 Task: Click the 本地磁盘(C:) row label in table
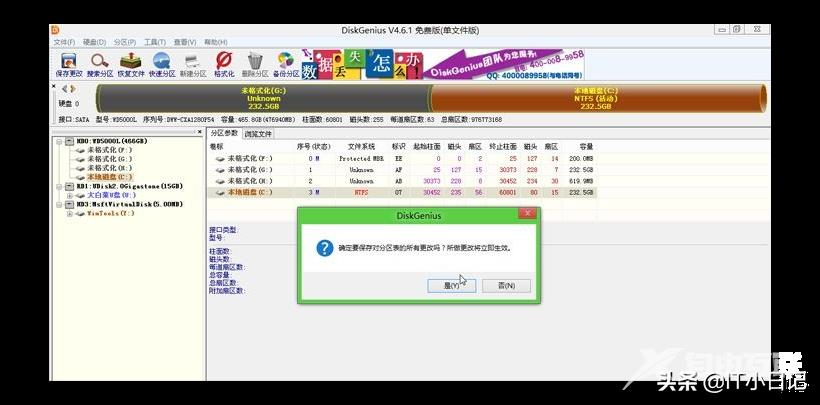[249, 193]
